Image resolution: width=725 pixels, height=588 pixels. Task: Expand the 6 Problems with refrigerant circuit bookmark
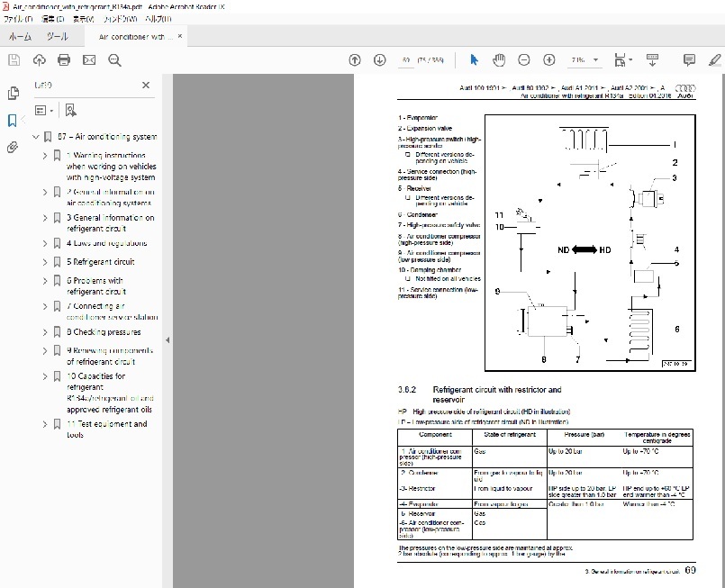tap(45, 281)
